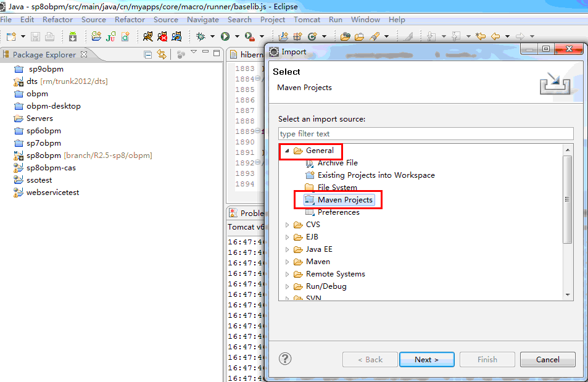Viewport: 588px width, 382px height.
Task: Click the Open Task folder icon
Action: pyautogui.click(x=359, y=36)
